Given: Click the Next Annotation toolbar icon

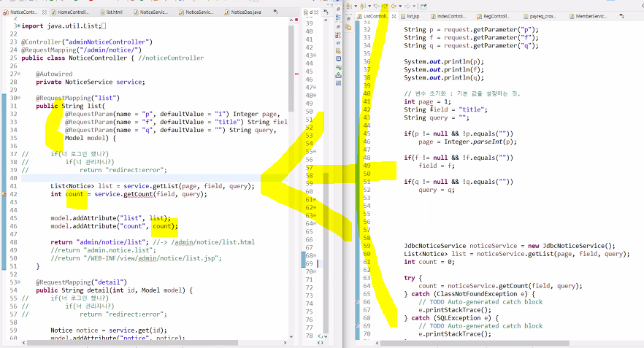Looking at the screenshot, I should [x=348, y=6].
